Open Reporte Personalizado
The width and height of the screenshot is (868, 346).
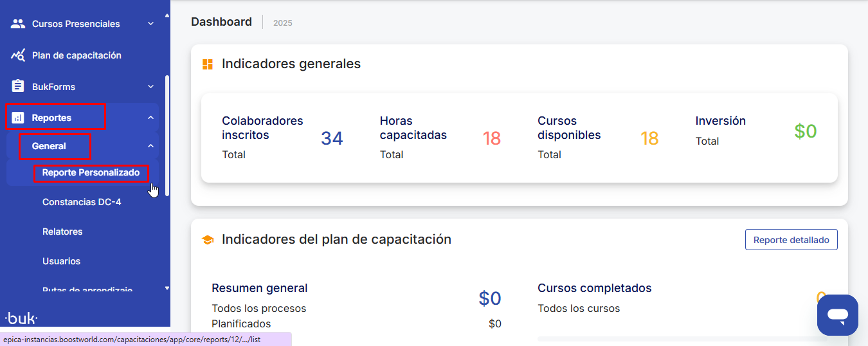(x=91, y=172)
